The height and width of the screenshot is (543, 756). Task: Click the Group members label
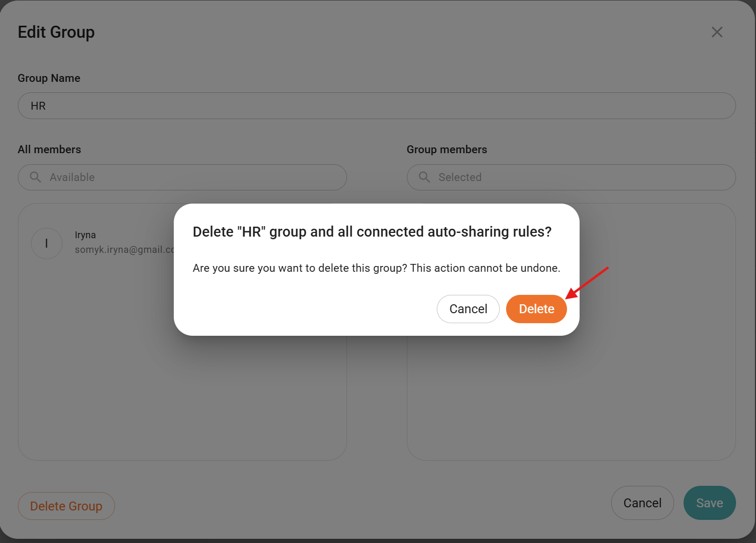pos(447,150)
